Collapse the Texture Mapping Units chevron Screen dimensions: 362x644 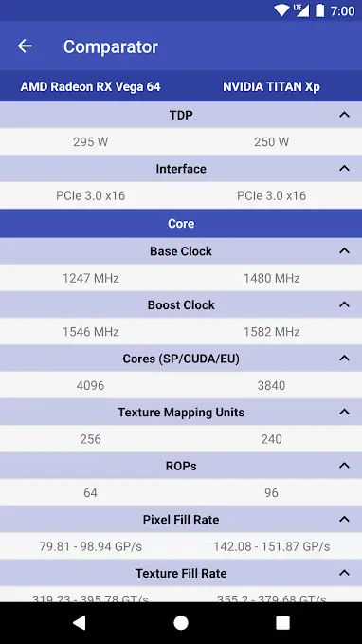[x=344, y=412]
